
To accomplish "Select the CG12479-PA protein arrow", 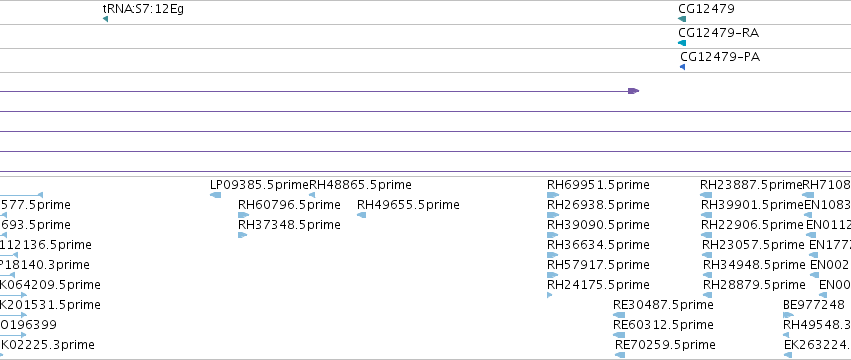I will click(683, 67).
